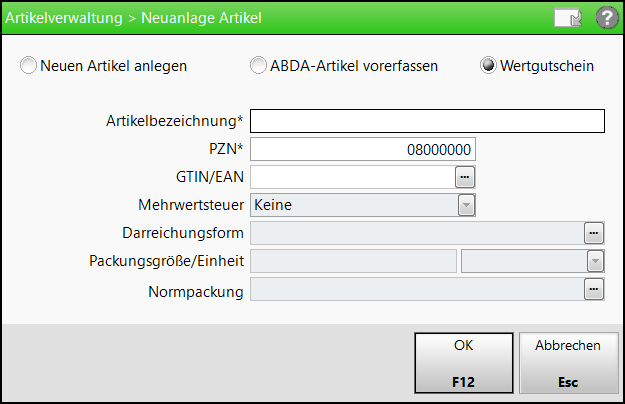Click the notes icon in title bar
Viewport: 625px width, 404px height.
[569, 17]
